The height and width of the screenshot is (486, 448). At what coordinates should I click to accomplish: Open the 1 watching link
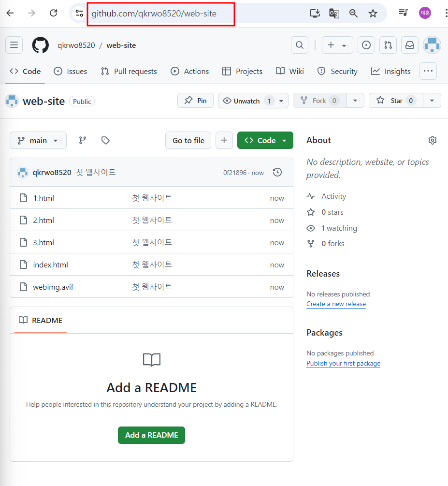[x=339, y=228]
